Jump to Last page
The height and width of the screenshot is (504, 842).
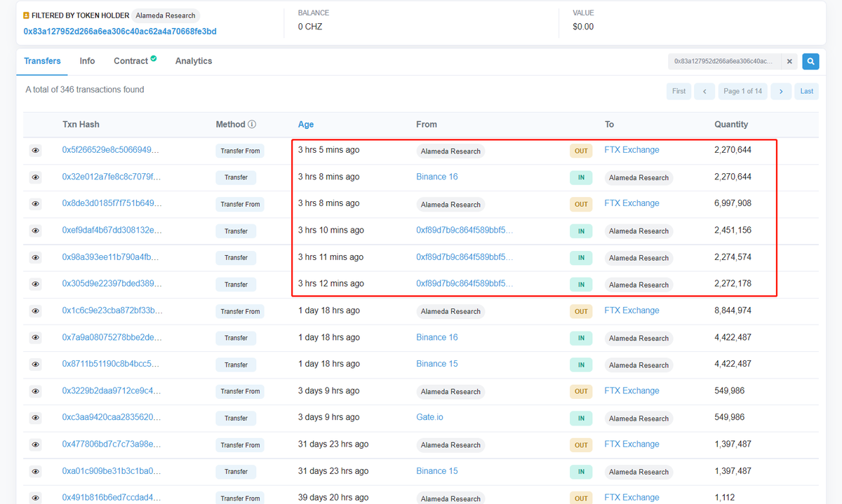point(807,91)
